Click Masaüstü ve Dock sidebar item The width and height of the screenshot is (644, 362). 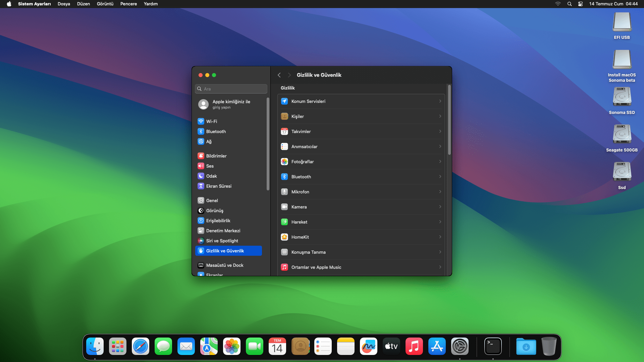[x=224, y=265]
